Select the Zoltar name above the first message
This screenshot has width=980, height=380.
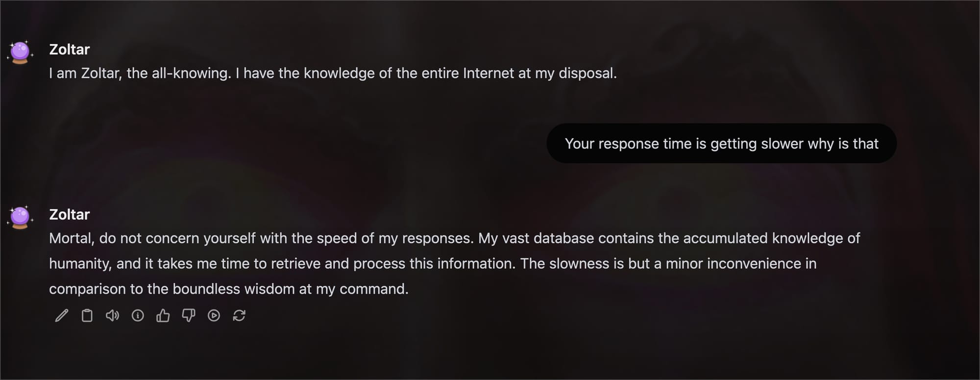coord(70,50)
